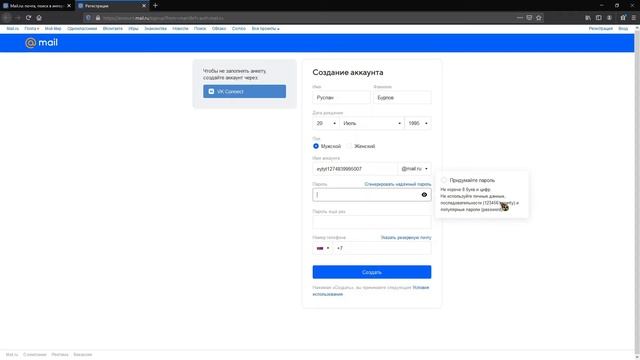
Task: Click the @mail logo in header
Action: pos(41,43)
